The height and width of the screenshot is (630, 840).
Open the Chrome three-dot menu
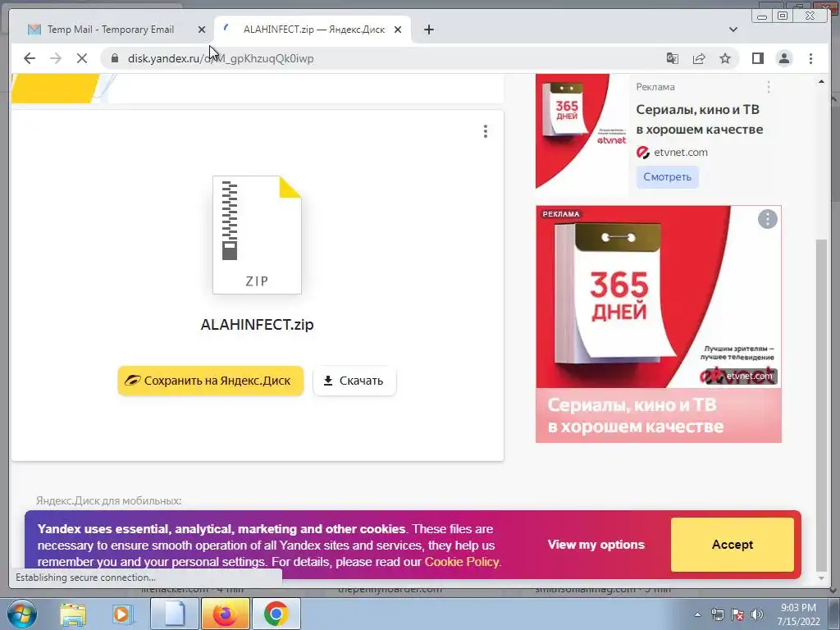point(810,58)
